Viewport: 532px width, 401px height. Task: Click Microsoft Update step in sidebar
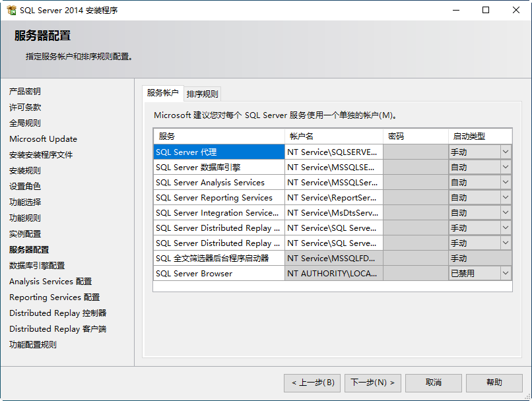coord(43,139)
